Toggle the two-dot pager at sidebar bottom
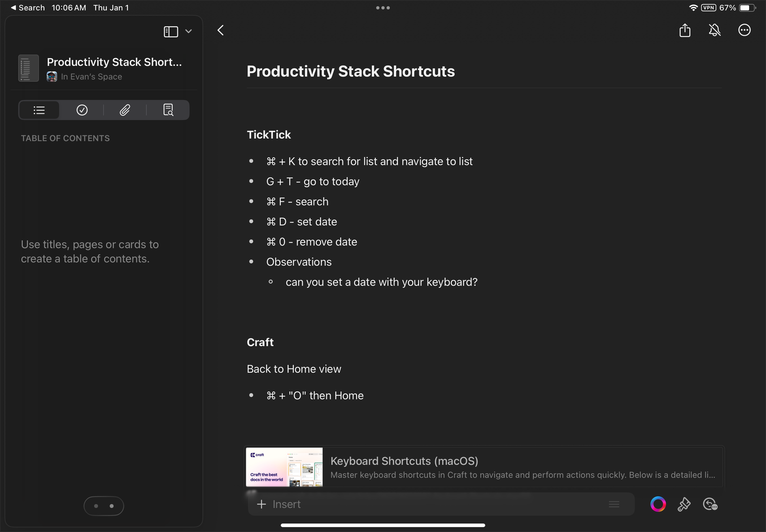The height and width of the screenshot is (532, 766). click(104, 506)
